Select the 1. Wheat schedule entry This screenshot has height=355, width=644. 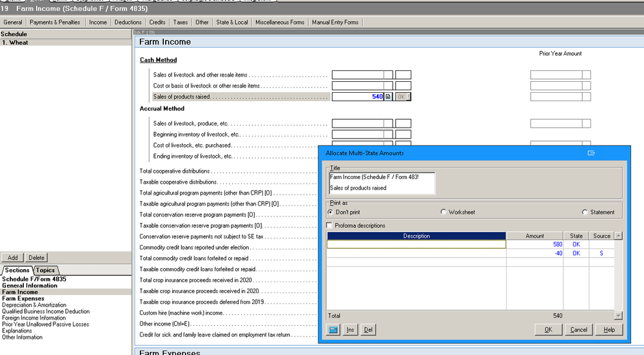click(x=66, y=43)
